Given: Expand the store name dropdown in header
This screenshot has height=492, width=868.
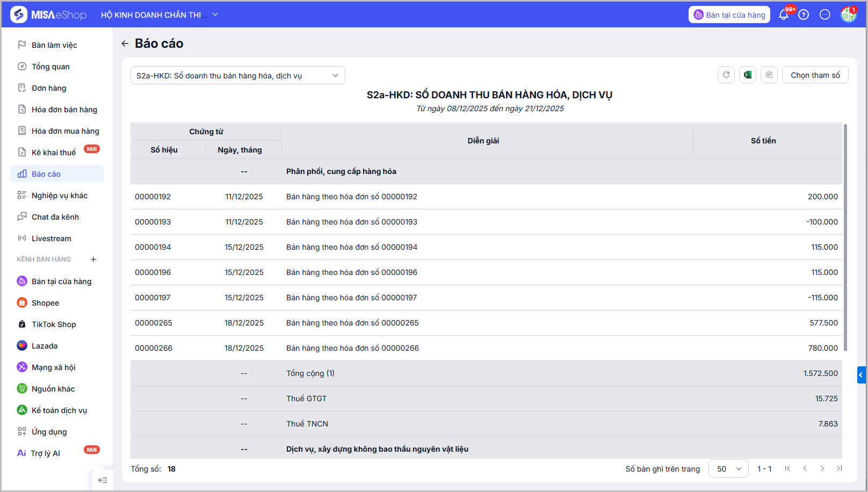Looking at the screenshot, I should (x=215, y=15).
